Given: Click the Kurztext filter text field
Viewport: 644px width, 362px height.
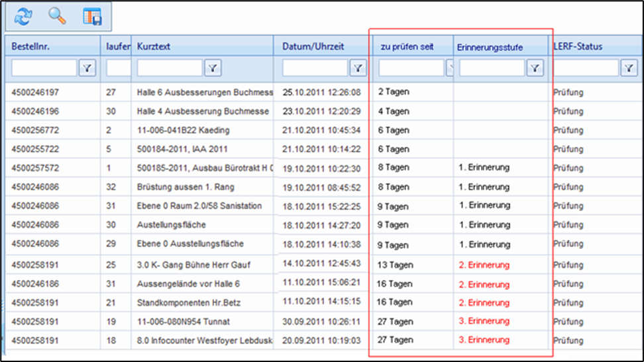Looking at the screenshot, I should tap(170, 68).
